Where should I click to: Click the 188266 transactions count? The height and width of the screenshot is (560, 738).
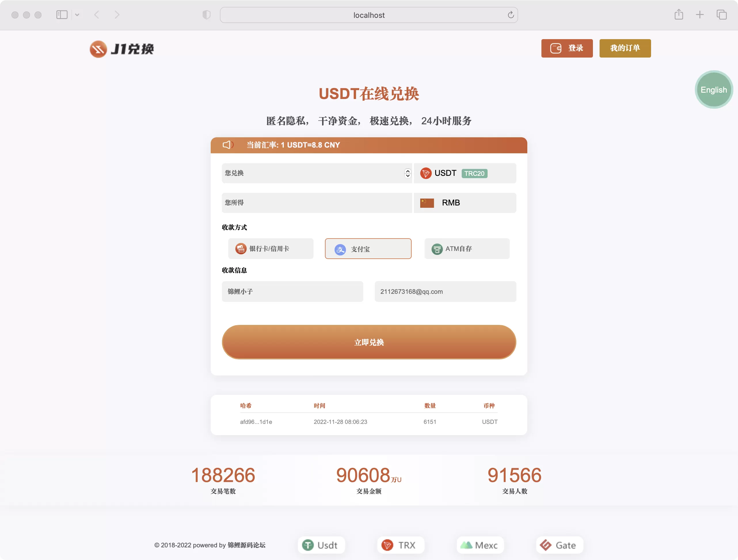(x=223, y=475)
